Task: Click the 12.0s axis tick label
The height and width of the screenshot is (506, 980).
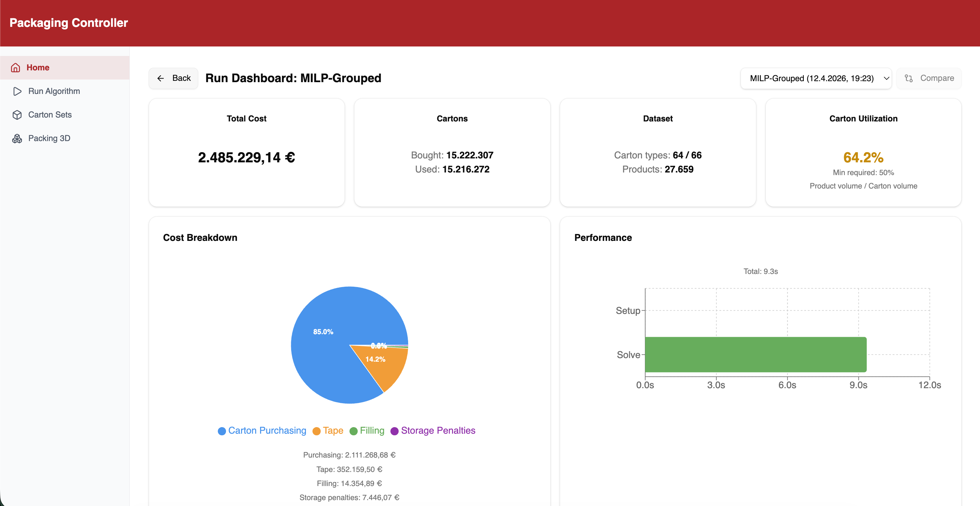Action: 930,385
